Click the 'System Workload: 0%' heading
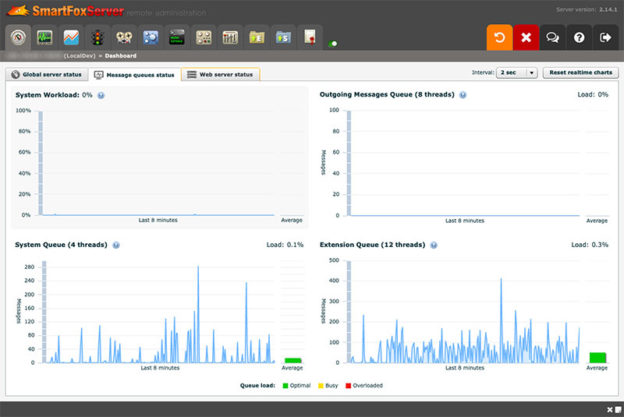 click(x=54, y=95)
